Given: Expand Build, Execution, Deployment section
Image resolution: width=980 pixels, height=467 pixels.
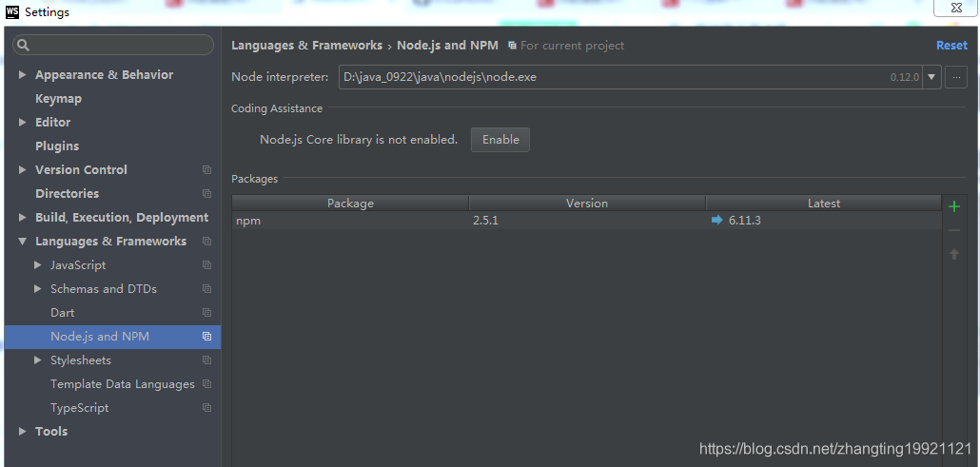Looking at the screenshot, I should click(x=23, y=218).
